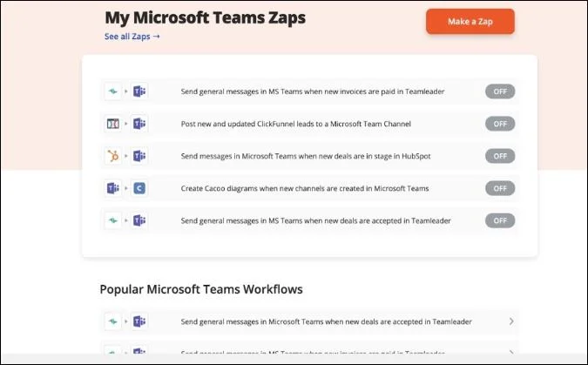
Task: Click the ClickFunnels icon in leads row
Action: coord(113,124)
